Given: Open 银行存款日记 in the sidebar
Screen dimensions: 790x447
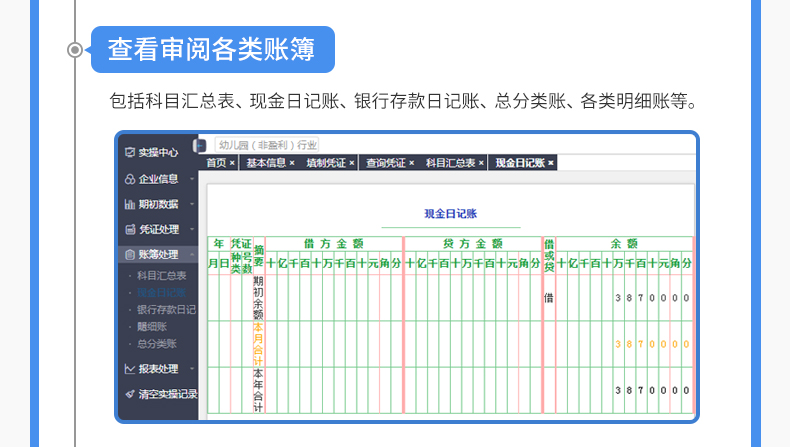Looking at the screenshot, I should pyautogui.click(x=166, y=309).
